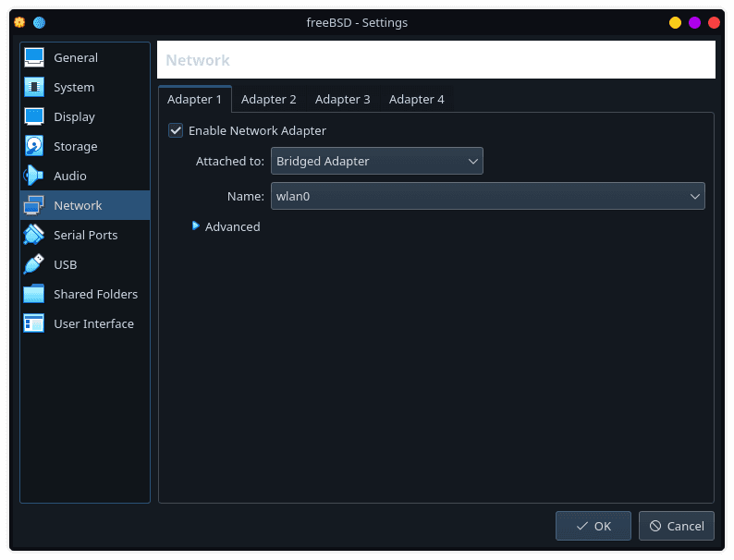Click the Shared Folders folder icon
Screen dimensions: 734x560
tap(34, 294)
